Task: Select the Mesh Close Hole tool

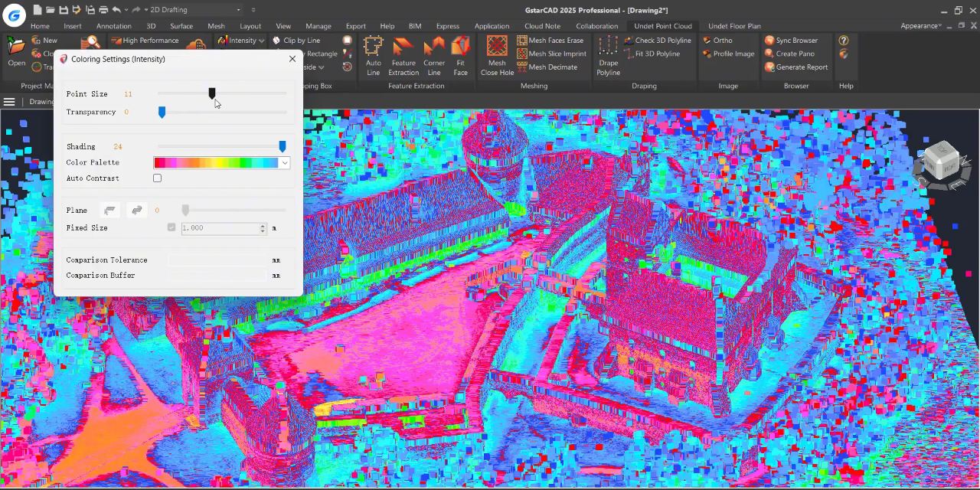Action: click(497, 56)
